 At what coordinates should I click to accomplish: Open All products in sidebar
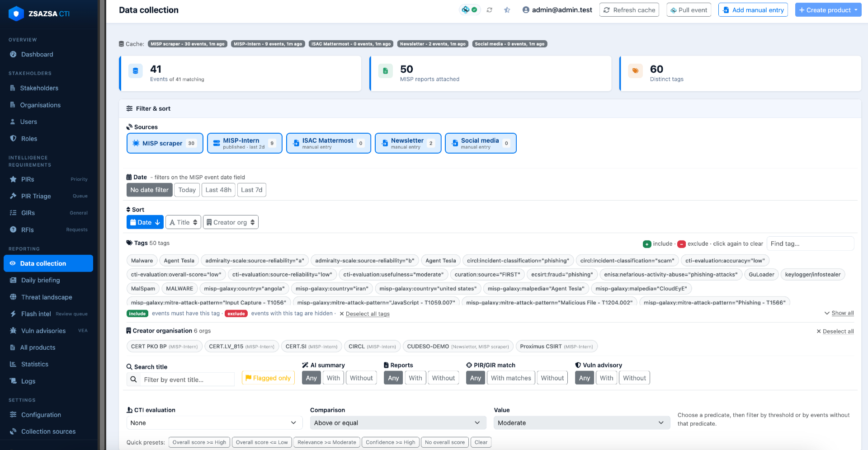pos(48,347)
